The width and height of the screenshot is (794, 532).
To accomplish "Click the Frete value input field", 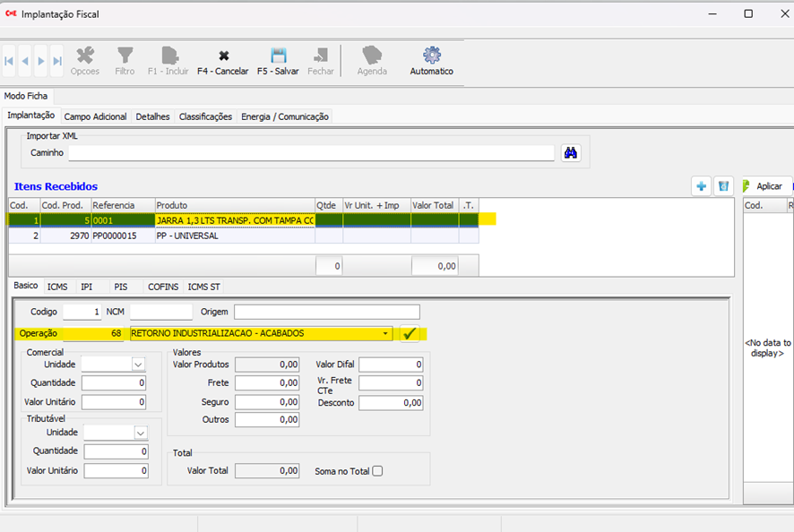I will pos(267,383).
